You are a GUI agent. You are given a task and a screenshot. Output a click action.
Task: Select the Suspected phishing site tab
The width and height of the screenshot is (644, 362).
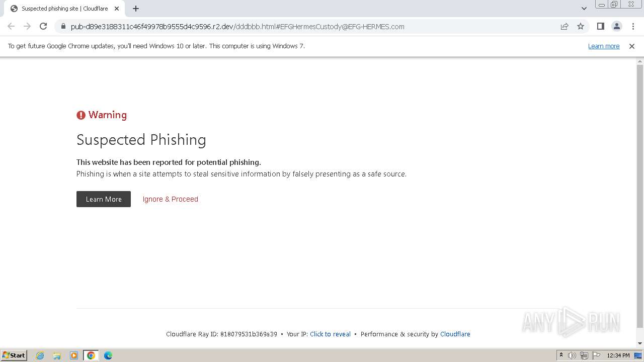(64, 9)
